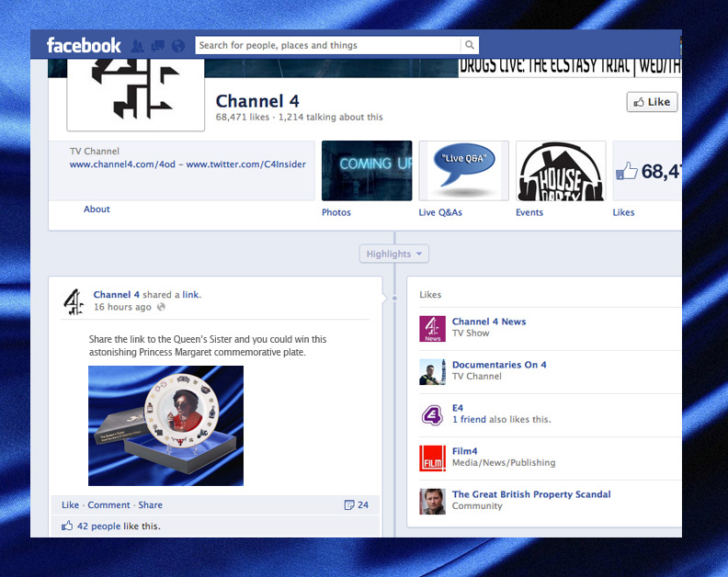Click the Great British Property Scandal avatar

coord(432,502)
